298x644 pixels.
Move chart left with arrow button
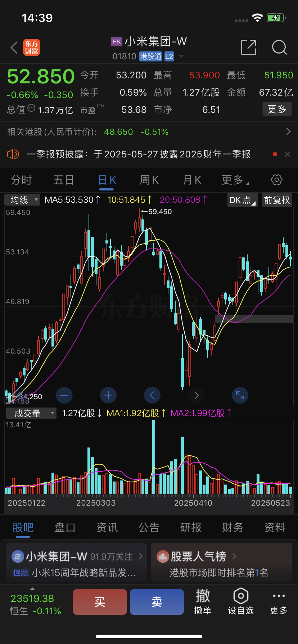pos(152,395)
